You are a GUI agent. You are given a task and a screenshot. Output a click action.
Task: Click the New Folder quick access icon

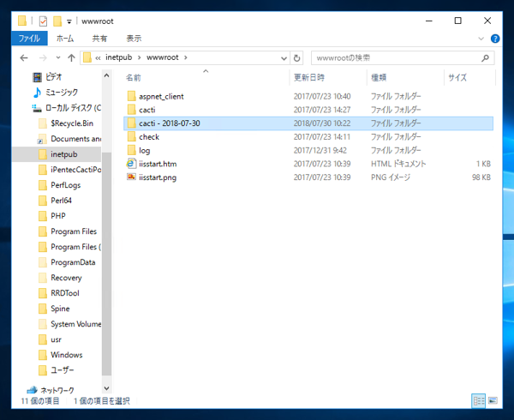click(57, 21)
